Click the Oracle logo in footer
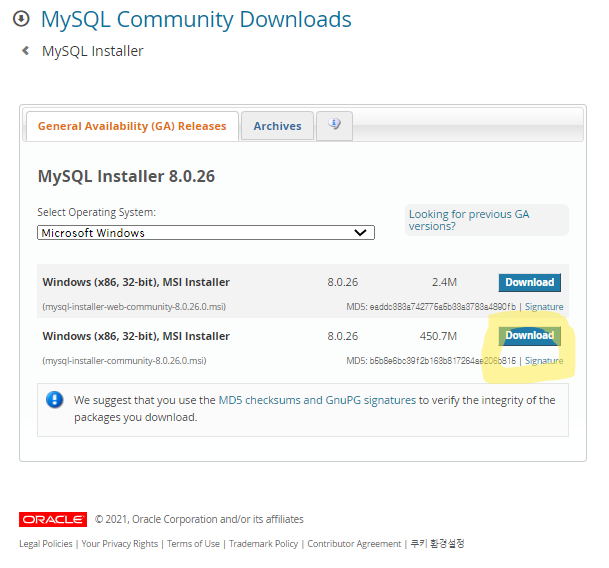This screenshot has height=568, width=609. pyautogui.click(x=53, y=519)
